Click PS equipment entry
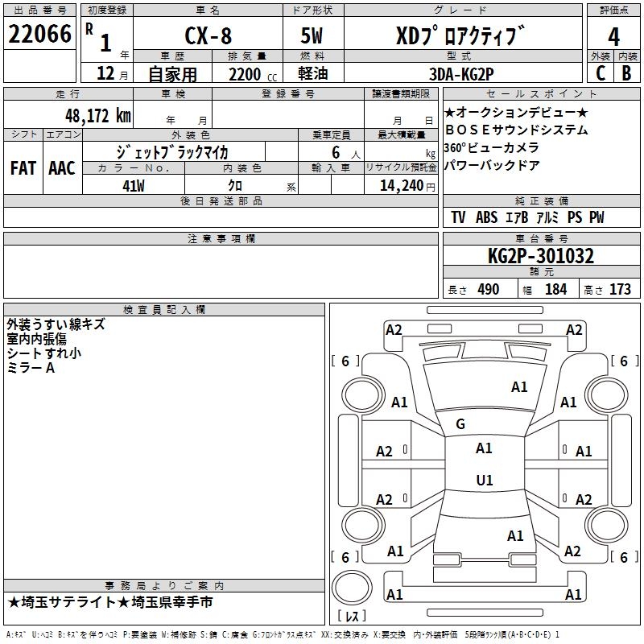644x644 pixels. click(x=575, y=217)
